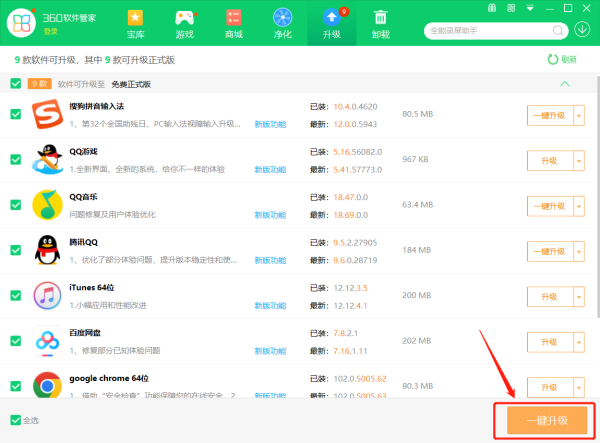Click the latest version 12.0.0.5943

[355, 124]
